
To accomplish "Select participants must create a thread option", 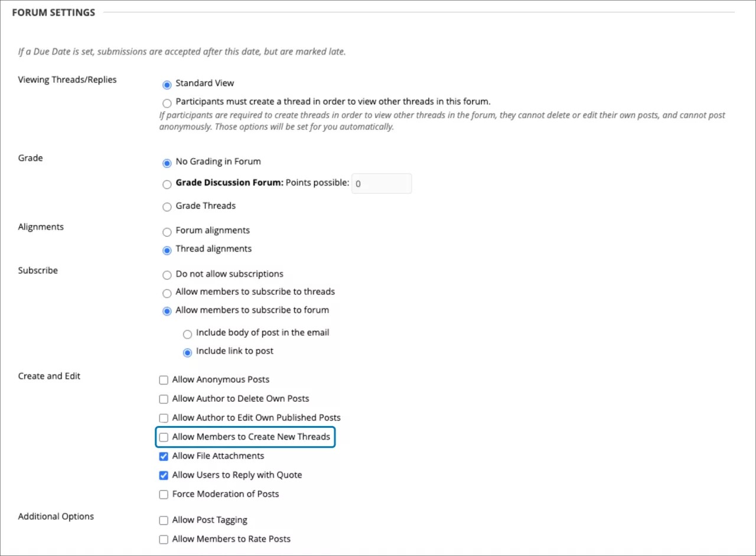I will [167, 103].
